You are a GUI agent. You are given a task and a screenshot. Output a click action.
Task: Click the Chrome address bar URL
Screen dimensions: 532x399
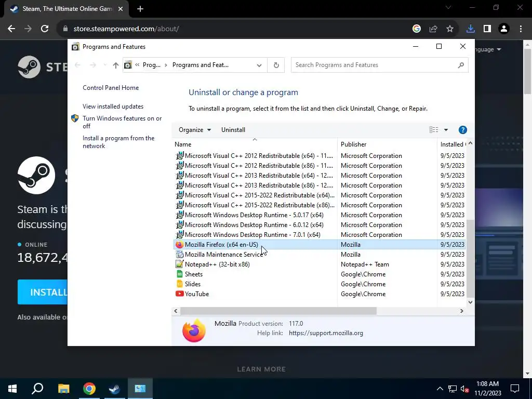click(x=126, y=29)
